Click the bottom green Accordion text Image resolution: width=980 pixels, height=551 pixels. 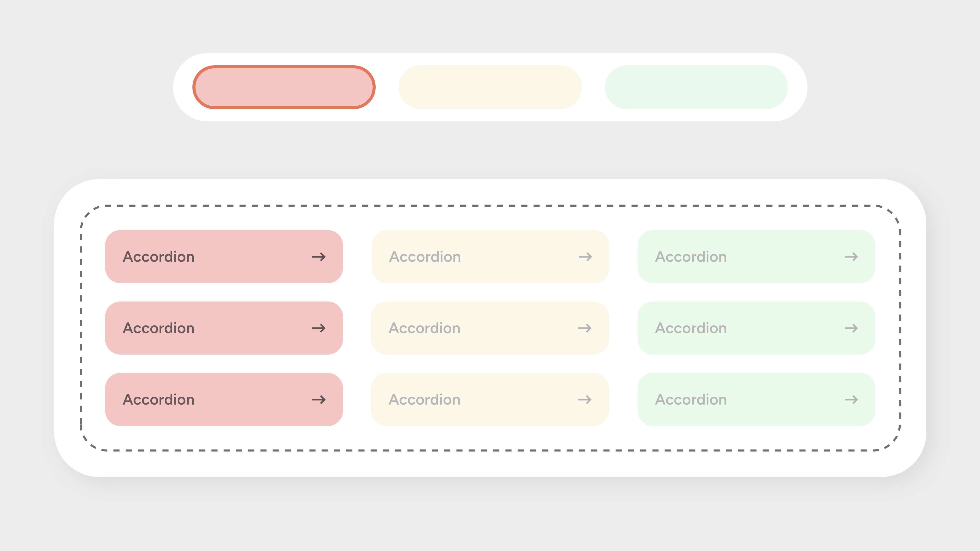click(x=691, y=400)
